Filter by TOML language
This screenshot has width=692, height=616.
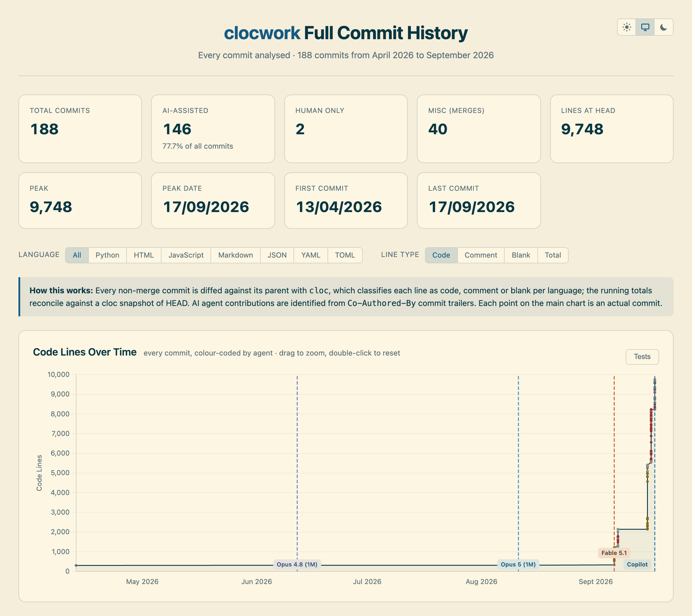point(345,255)
